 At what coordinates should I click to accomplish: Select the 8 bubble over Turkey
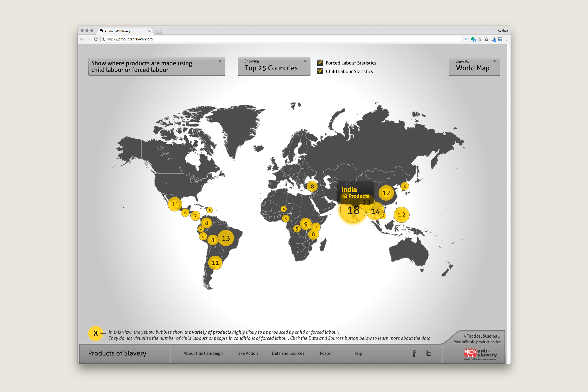(x=312, y=186)
